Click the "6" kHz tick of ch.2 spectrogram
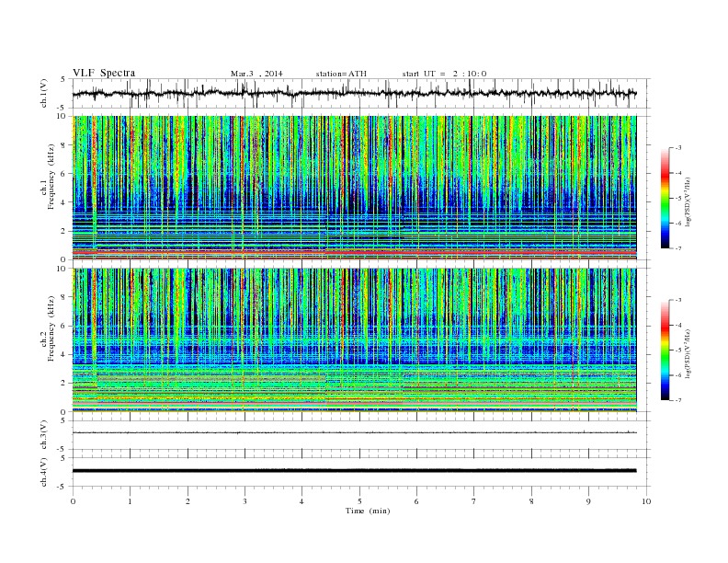Screen dimensions: 728x563 pos(64,326)
